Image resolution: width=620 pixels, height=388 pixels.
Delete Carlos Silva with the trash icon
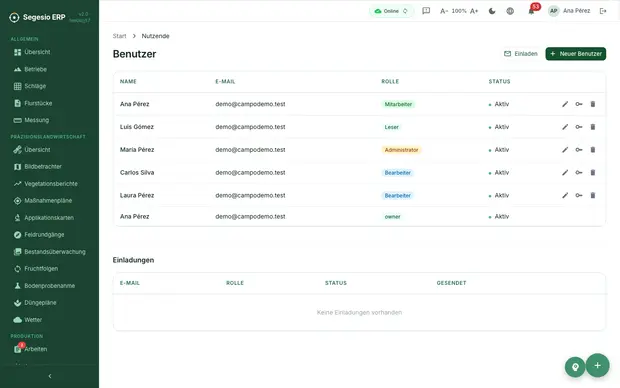593,172
